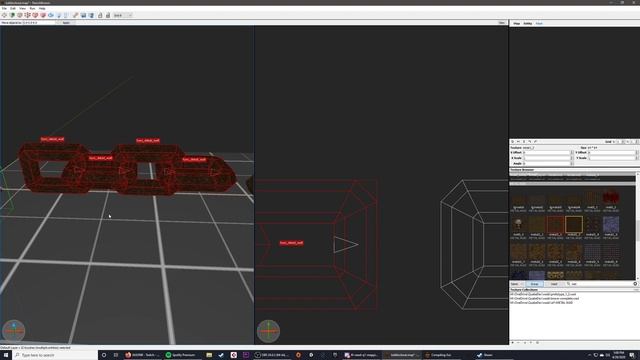This screenshot has width=640, height=360.
Task: Open the Help menu
Action: tap(42, 9)
